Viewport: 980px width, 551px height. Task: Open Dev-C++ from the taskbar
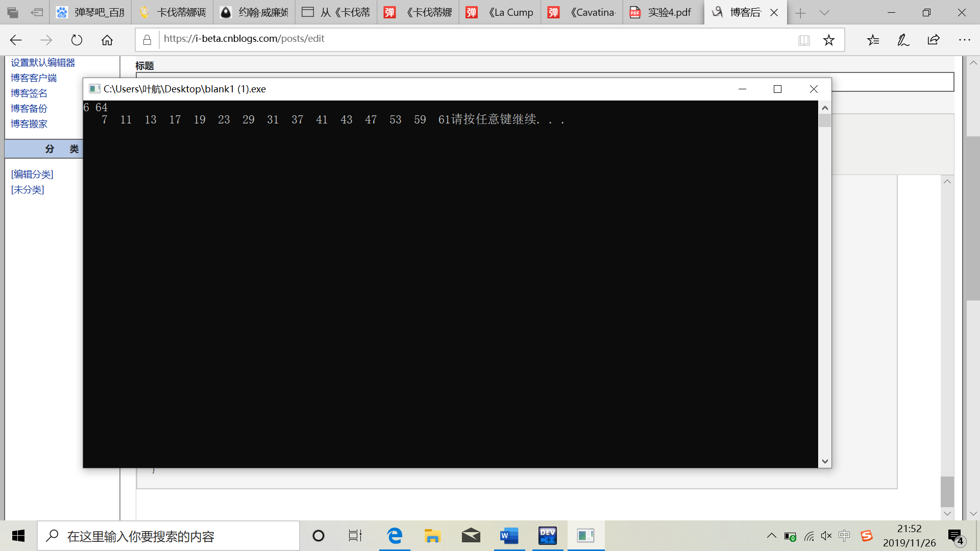pyautogui.click(x=547, y=536)
